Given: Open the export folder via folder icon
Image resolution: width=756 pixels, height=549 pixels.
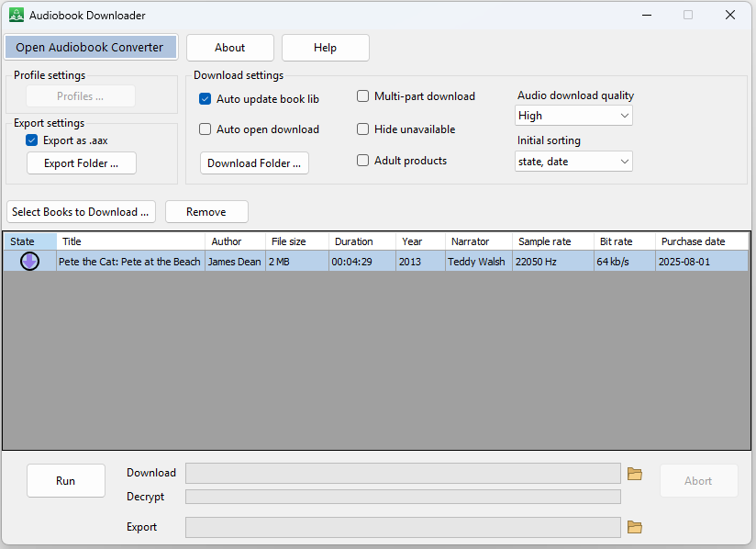Looking at the screenshot, I should tap(634, 527).
